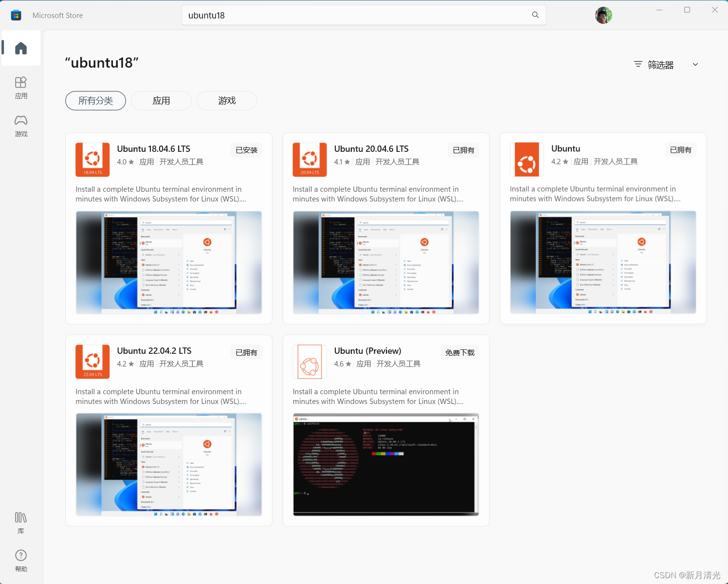Open Help (帮助) in sidebar
728x584 pixels.
point(21,561)
